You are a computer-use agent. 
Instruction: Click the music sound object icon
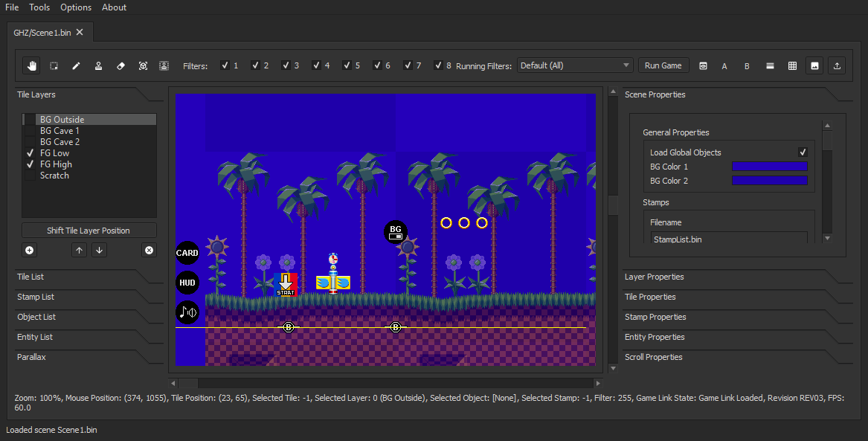click(187, 312)
